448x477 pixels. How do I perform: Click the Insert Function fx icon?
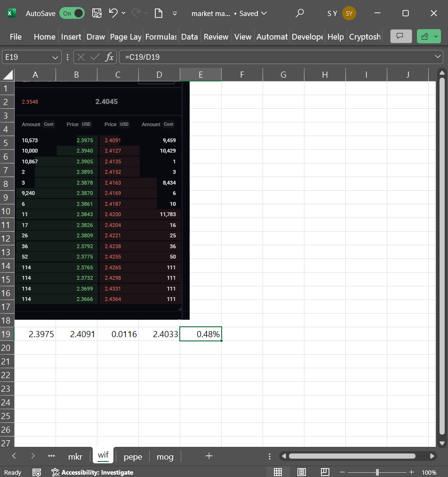(x=109, y=57)
